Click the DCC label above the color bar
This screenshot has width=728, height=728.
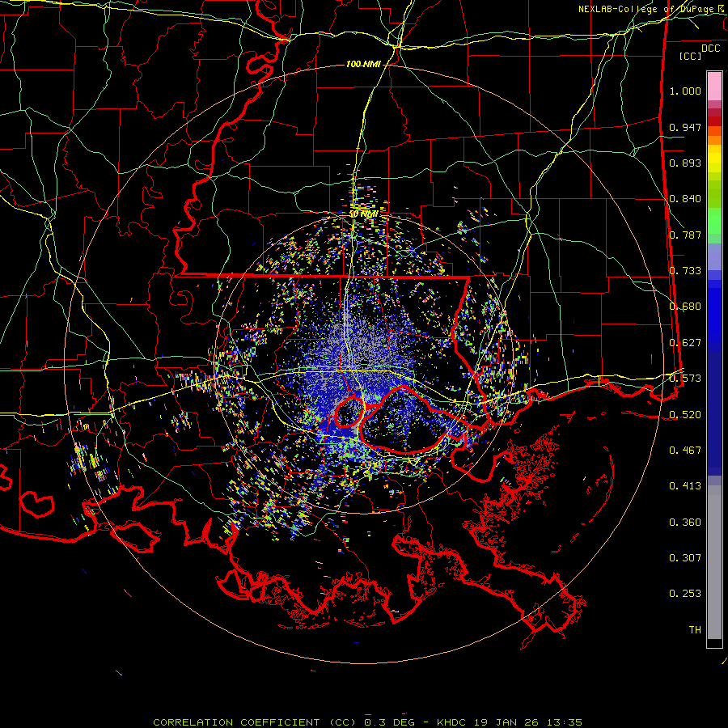(x=710, y=49)
